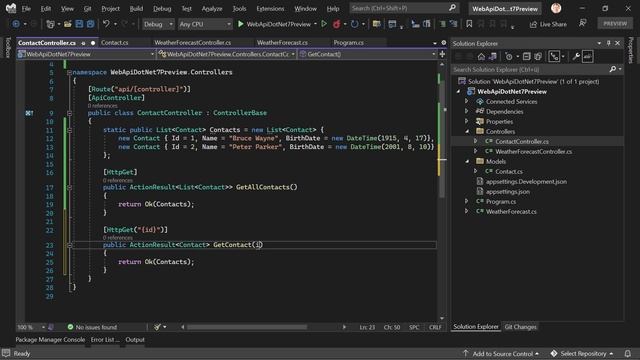This screenshot has height=360, width=640.
Task: Comment out selected lines icon
Action: [x=442, y=24]
